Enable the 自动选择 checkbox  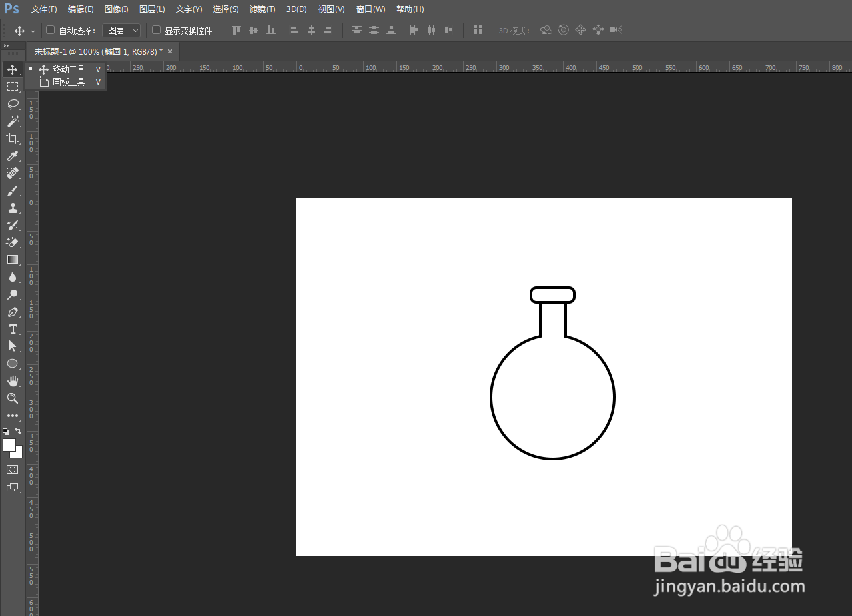50,30
